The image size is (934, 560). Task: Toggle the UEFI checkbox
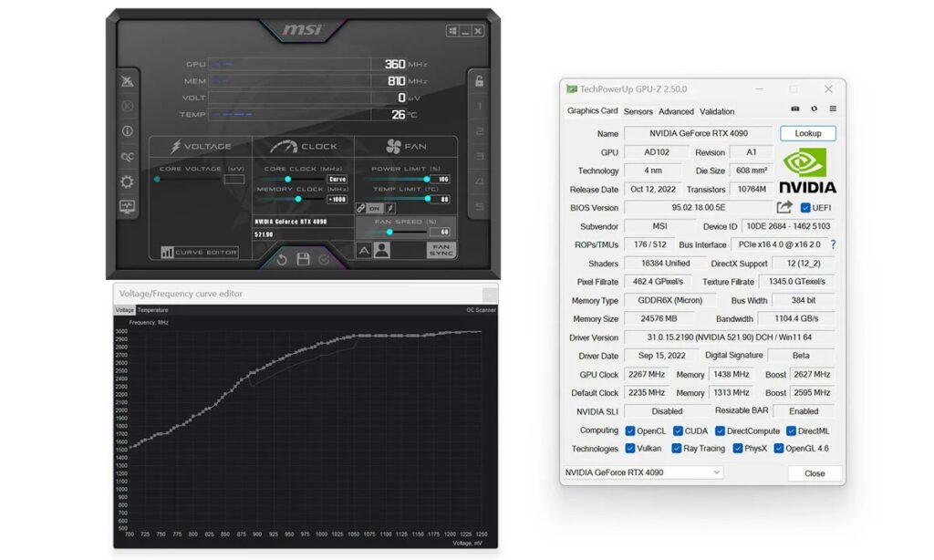pyautogui.click(x=805, y=208)
